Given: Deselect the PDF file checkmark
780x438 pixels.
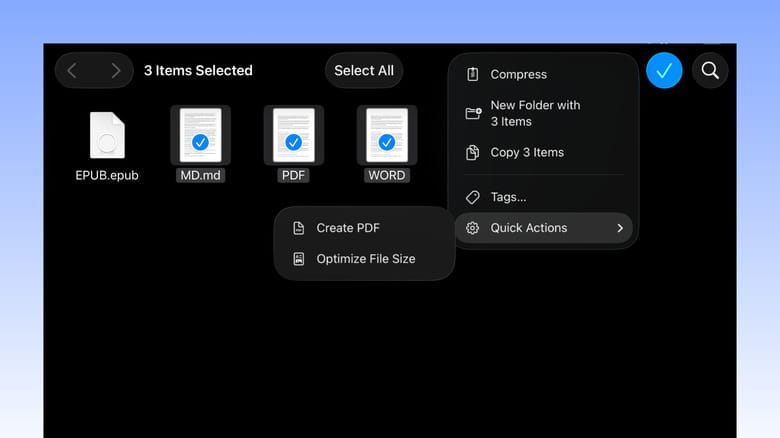Looking at the screenshot, I should (293, 143).
